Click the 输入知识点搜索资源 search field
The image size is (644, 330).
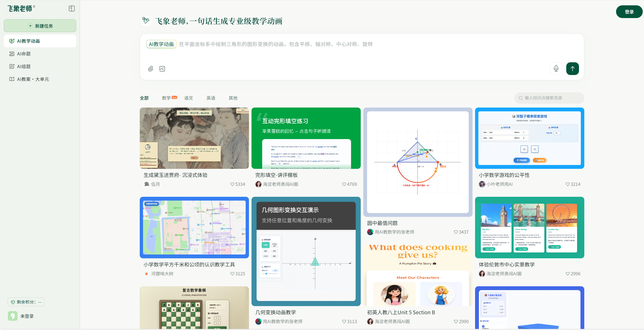coord(549,98)
